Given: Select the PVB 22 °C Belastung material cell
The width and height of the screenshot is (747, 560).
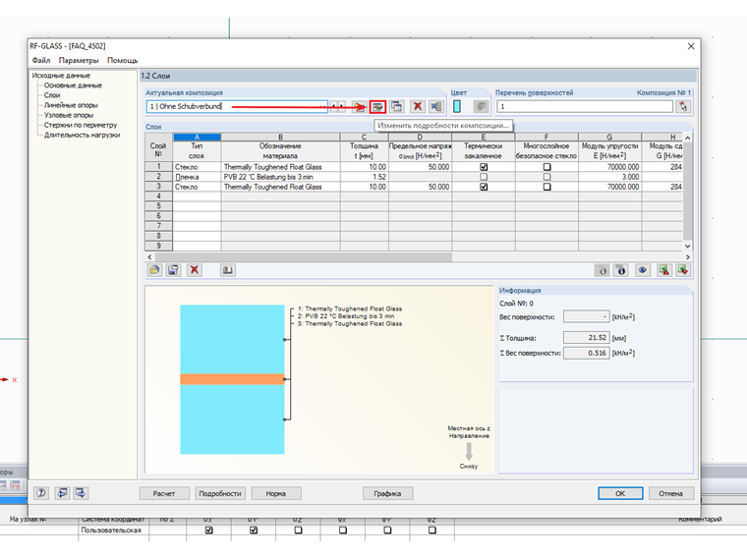Looking at the screenshot, I should 280,177.
